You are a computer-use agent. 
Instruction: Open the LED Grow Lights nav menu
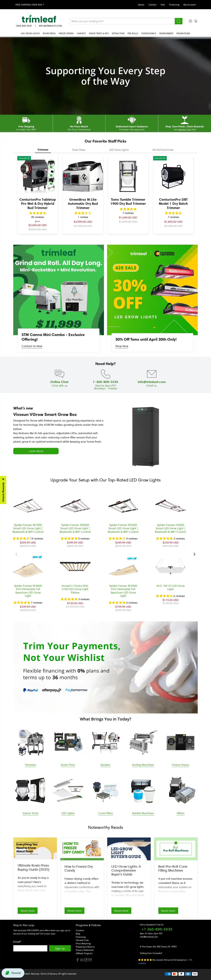[x=30, y=34]
